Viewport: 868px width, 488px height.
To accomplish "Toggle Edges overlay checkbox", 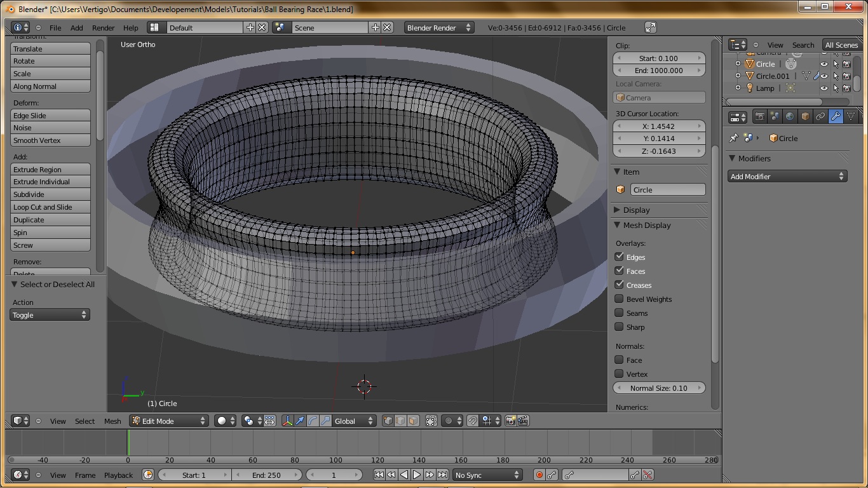I will tap(619, 257).
